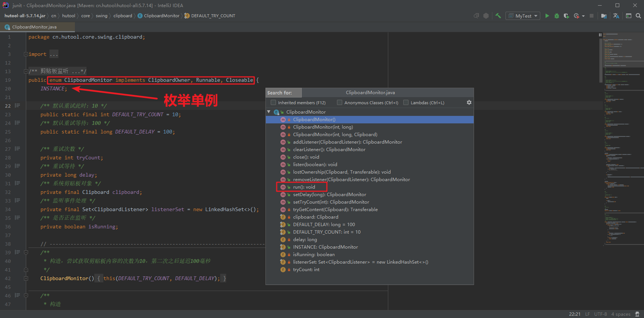Click the run anything window icon

[629, 16]
